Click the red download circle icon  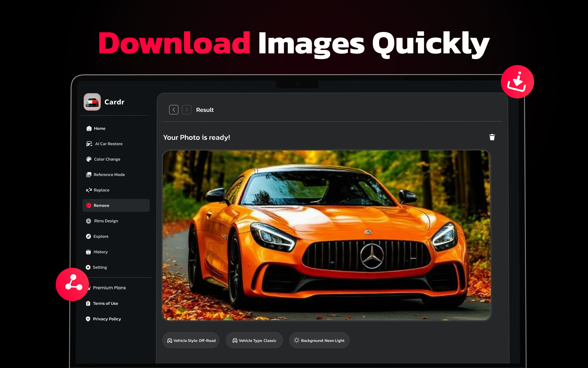[517, 82]
